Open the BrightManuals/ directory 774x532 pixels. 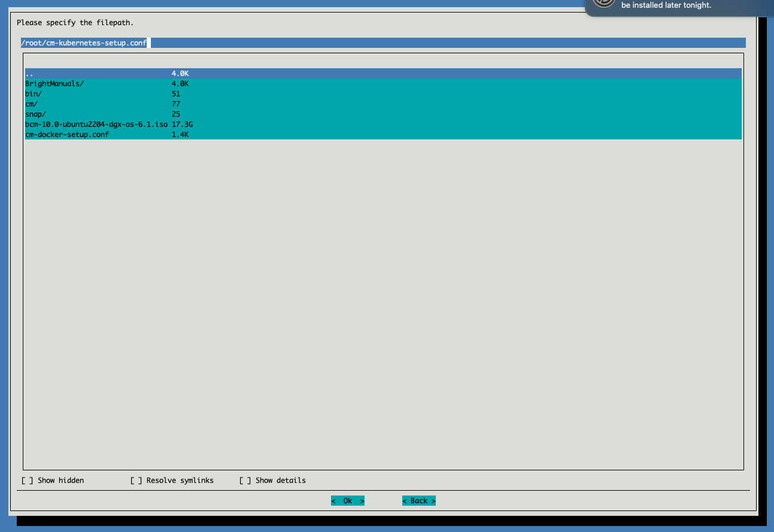click(x=383, y=84)
